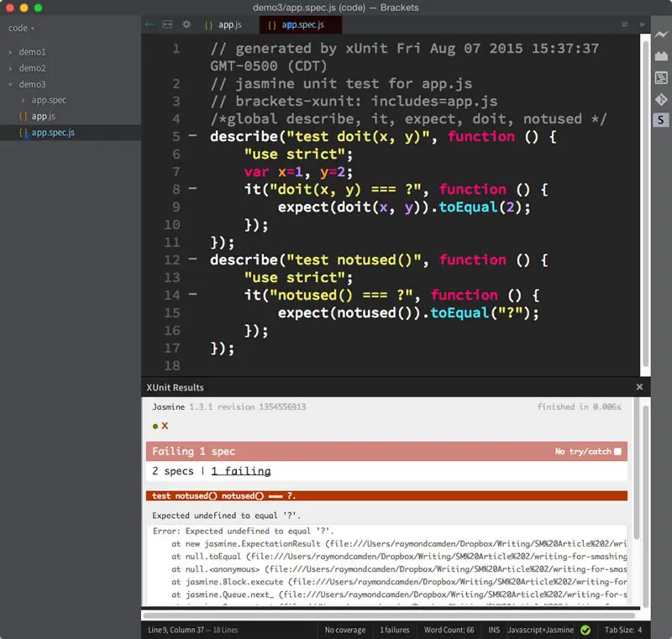
Task: Open Live Preview lightning icon
Action: pyautogui.click(x=661, y=34)
